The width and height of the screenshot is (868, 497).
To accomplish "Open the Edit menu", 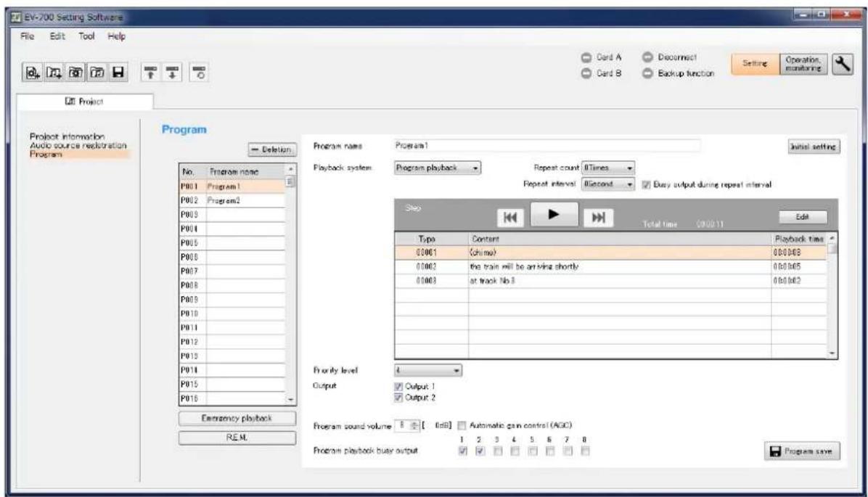I will coord(57,36).
